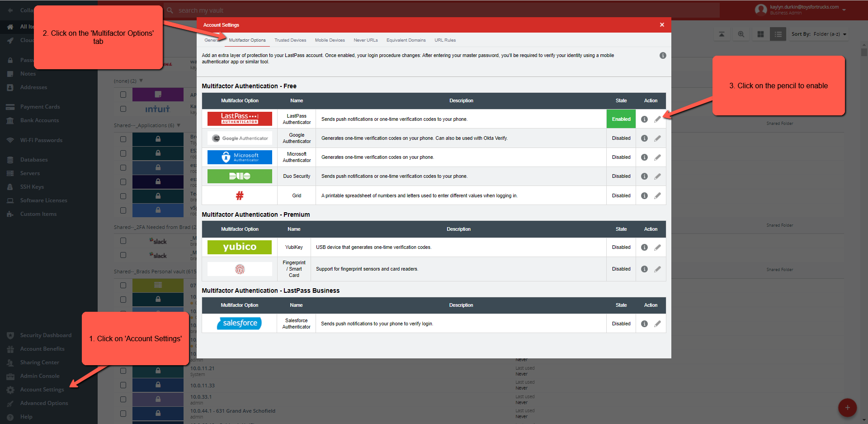Show info for Duo Security

tap(644, 176)
